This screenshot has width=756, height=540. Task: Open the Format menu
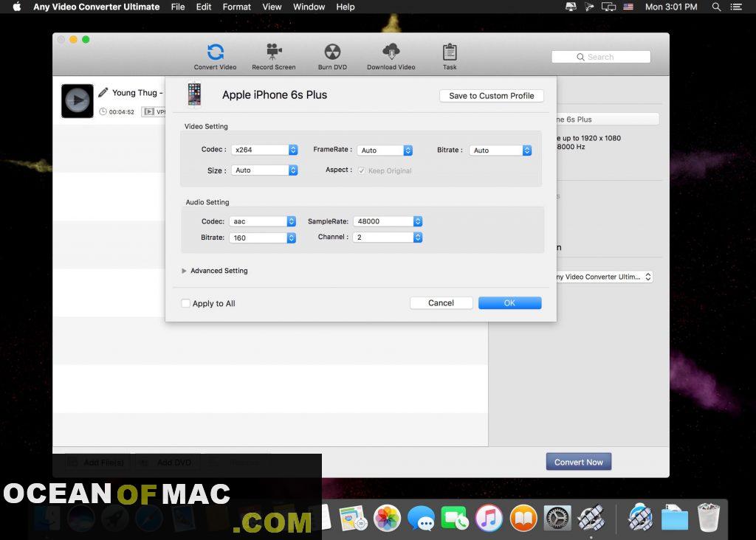coord(237,7)
